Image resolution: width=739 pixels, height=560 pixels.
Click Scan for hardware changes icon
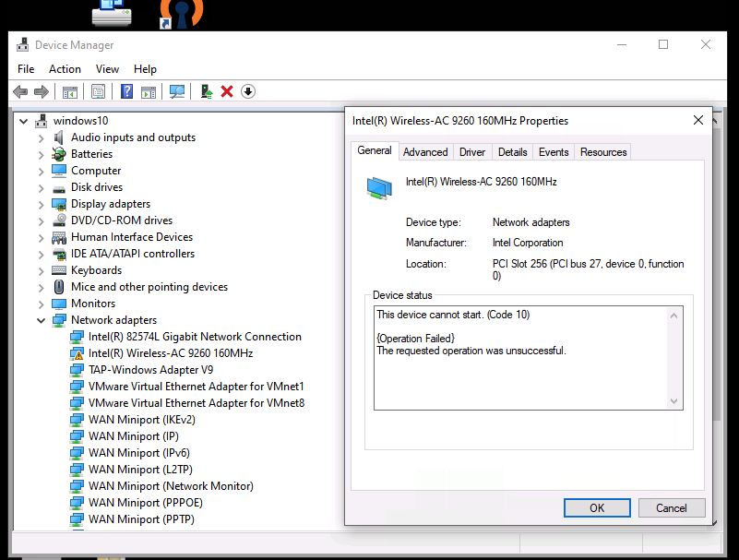(x=177, y=91)
